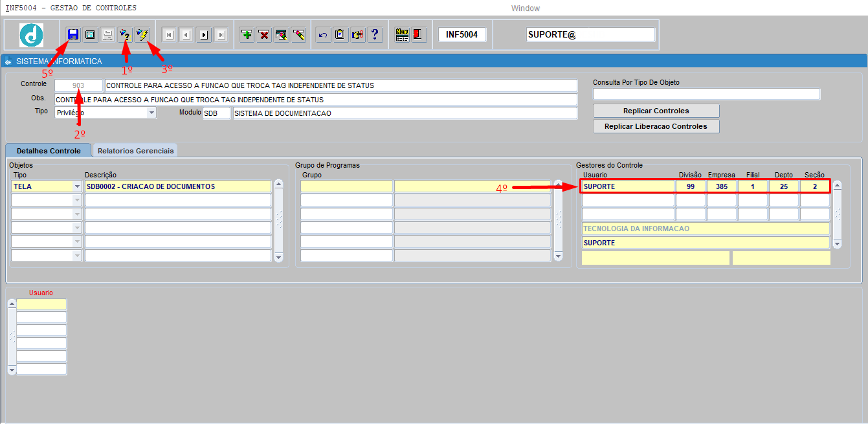This screenshot has width=868, height=424.
Task: Select the SDB0002 - CRIACAO DE DOCUMENTOS row
Action: coord(178,186)
